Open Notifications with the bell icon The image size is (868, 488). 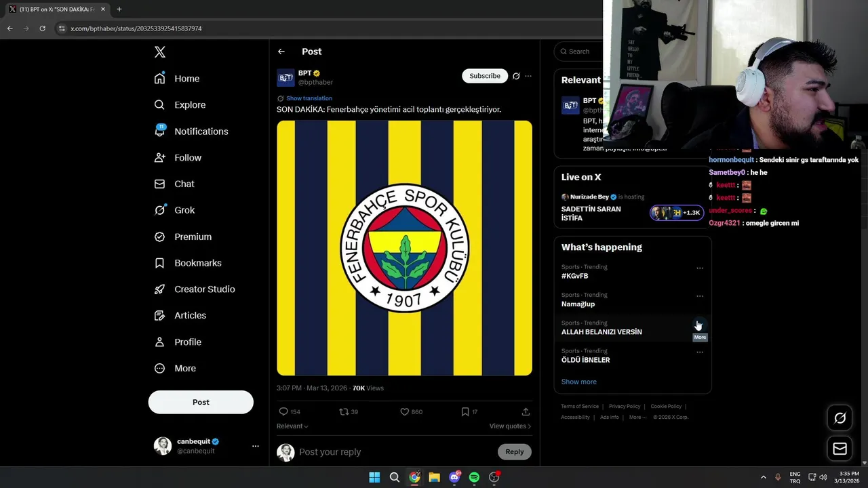tap(191, 131)
